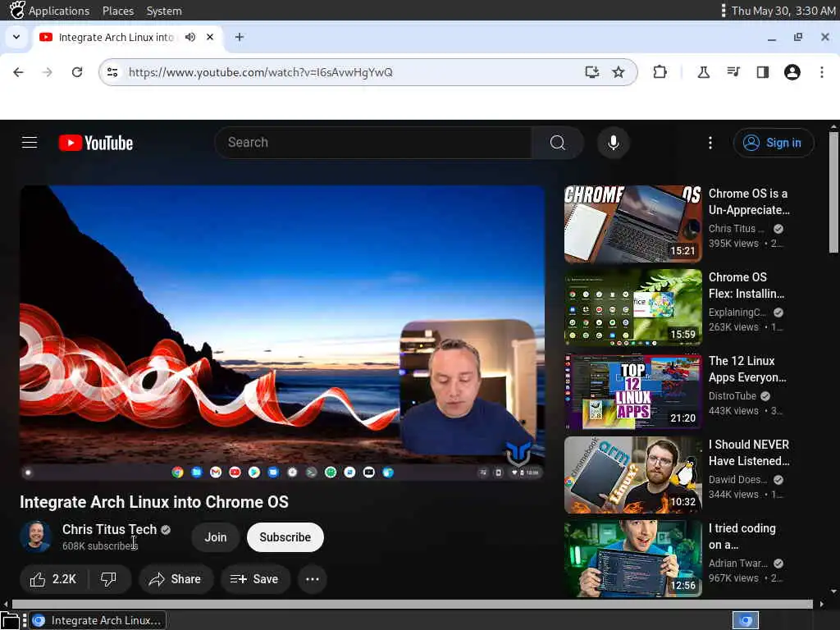
Task: Mute tab via speaker icon
Action: [x=190, y=37]
